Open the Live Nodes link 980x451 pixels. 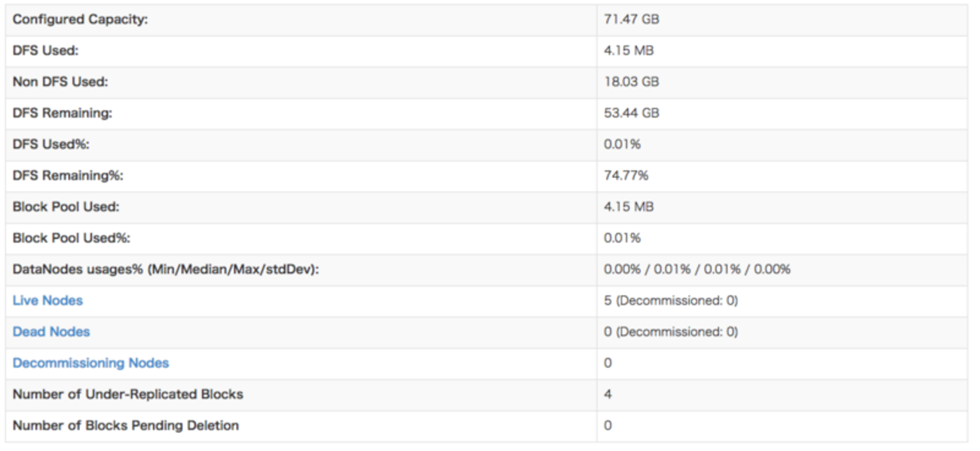(47, 301)
